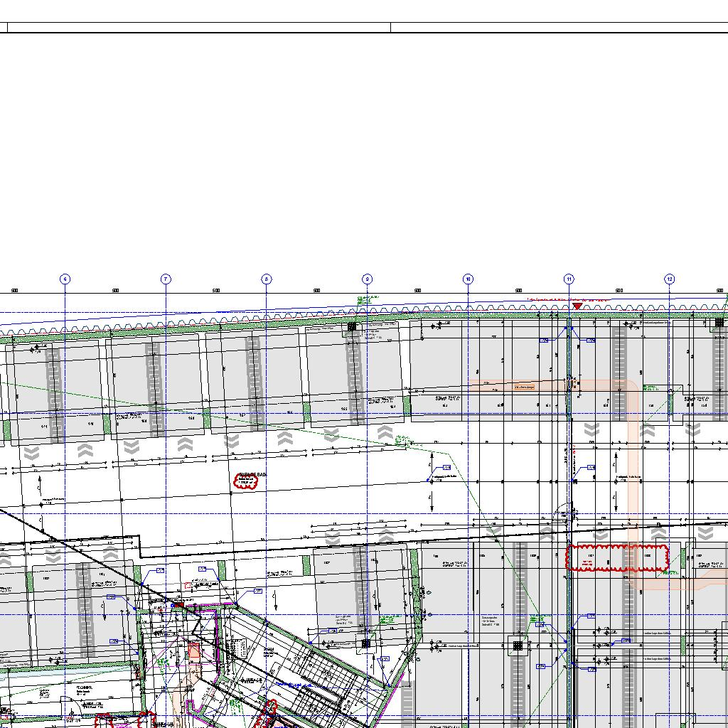Select the small red GARAGE revision cloud
The width and height of the screenshot is (728, 728).
(245, 481)
